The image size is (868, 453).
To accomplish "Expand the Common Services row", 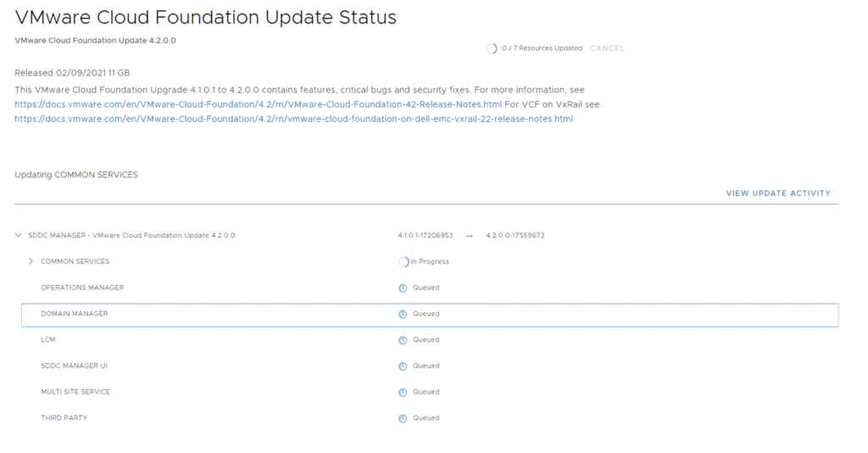I will (31, 261).
